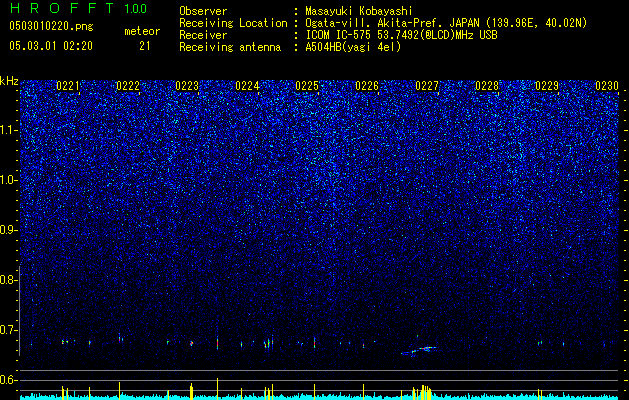Image resolution: width=629 pixels, height=400 pixels.
Task: Click the 0230 time marker
Action: coord(607,86)
